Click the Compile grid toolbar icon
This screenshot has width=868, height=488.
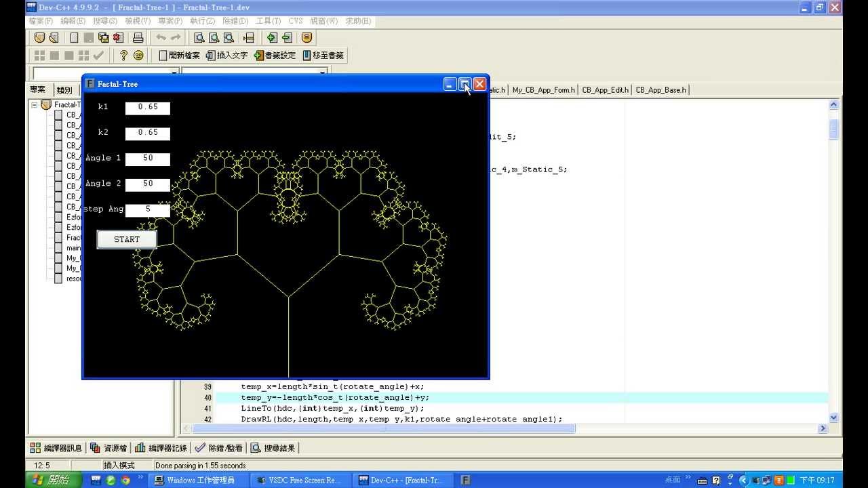click(40, 56)
